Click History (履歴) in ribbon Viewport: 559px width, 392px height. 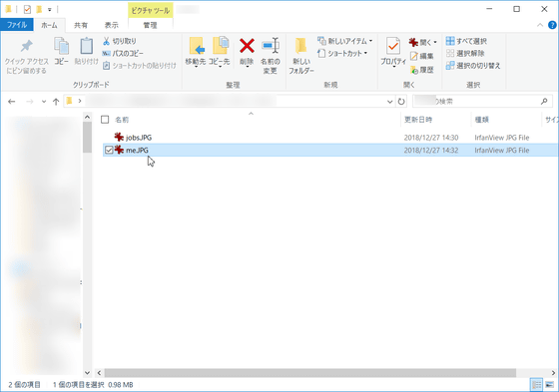click(421, 70)
